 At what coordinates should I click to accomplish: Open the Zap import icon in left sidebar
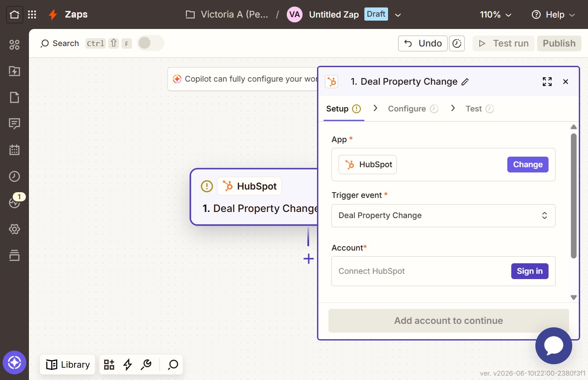click(x=14, y=71)
